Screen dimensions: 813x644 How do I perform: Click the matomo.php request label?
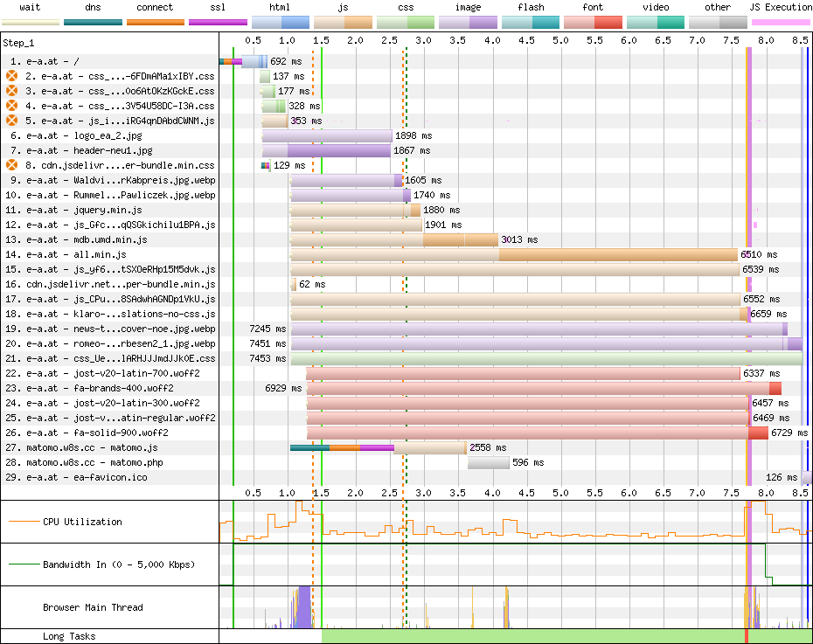[84, 462]
